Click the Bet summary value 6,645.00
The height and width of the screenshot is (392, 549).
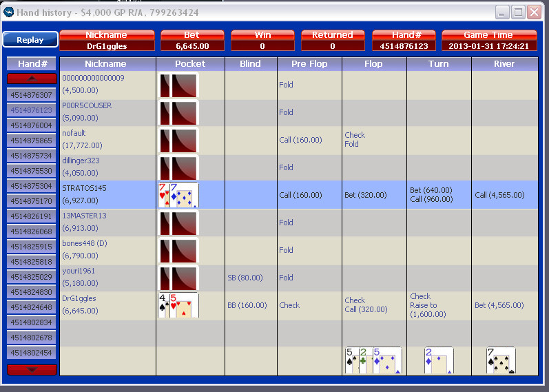coord(192,46)
